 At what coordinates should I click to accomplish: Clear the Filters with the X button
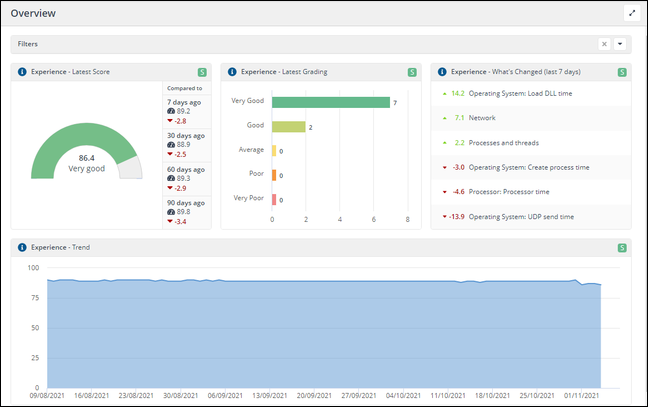604,44
